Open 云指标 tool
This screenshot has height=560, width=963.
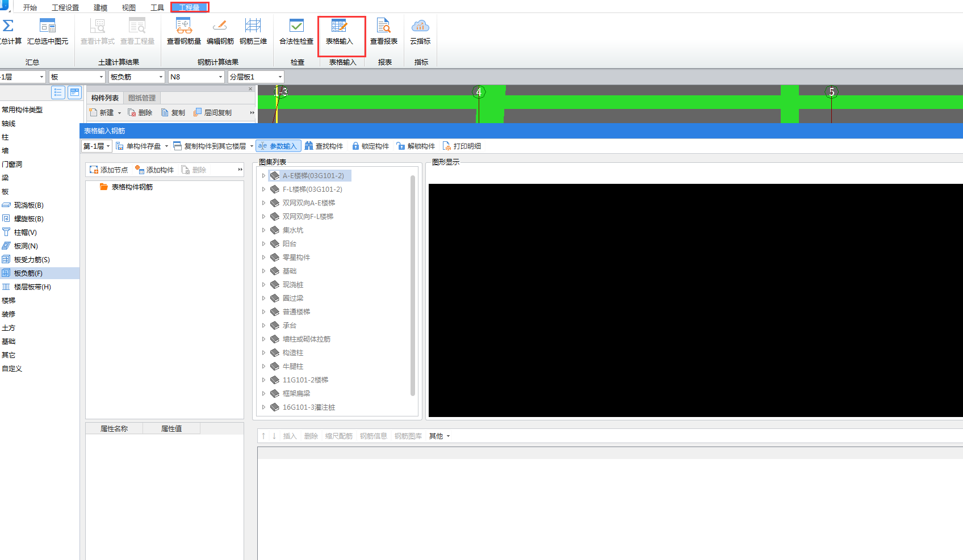pos(420,31)
